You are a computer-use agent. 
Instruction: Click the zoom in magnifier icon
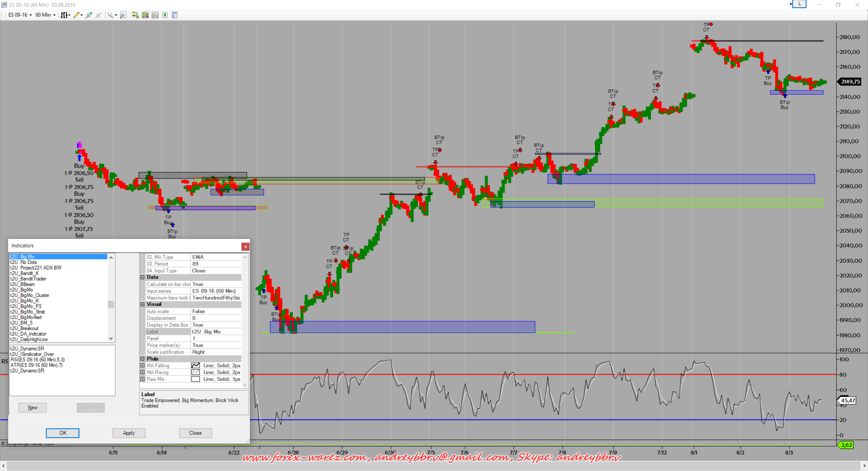coord(89,15)
